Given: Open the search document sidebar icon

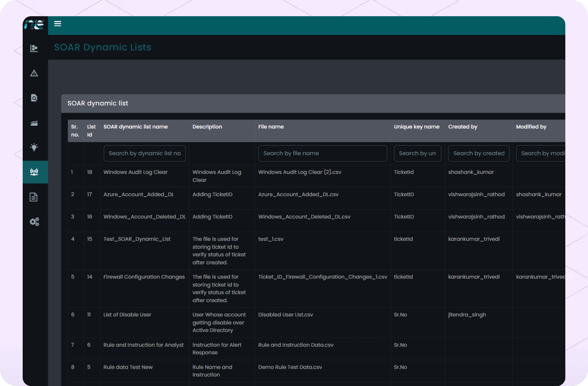Looking at the screenshot, I should [34, 98].
